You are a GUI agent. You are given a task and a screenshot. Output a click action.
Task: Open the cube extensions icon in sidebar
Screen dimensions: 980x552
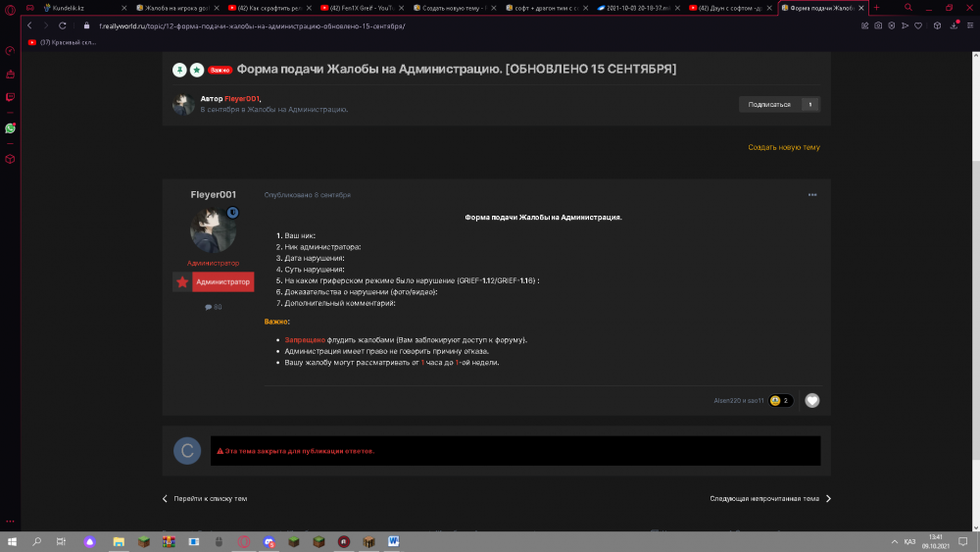pyautogui.click(x=10, y=159)
